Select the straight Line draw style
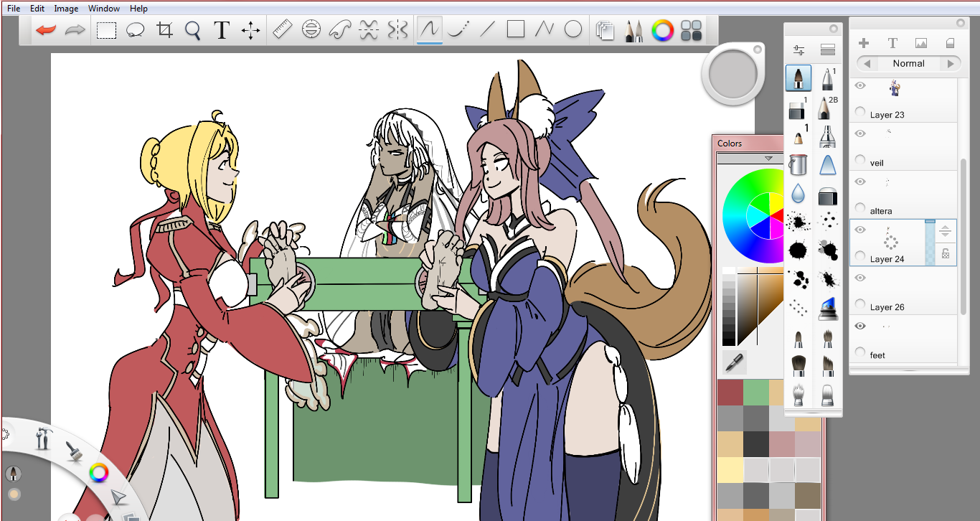The image size is (980, 521). (487, 29)
